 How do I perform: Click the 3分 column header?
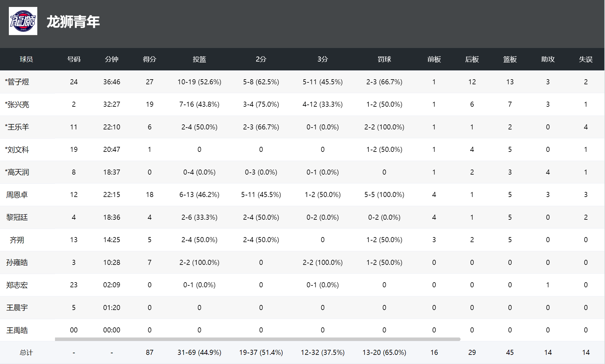(x=323, y=59)
